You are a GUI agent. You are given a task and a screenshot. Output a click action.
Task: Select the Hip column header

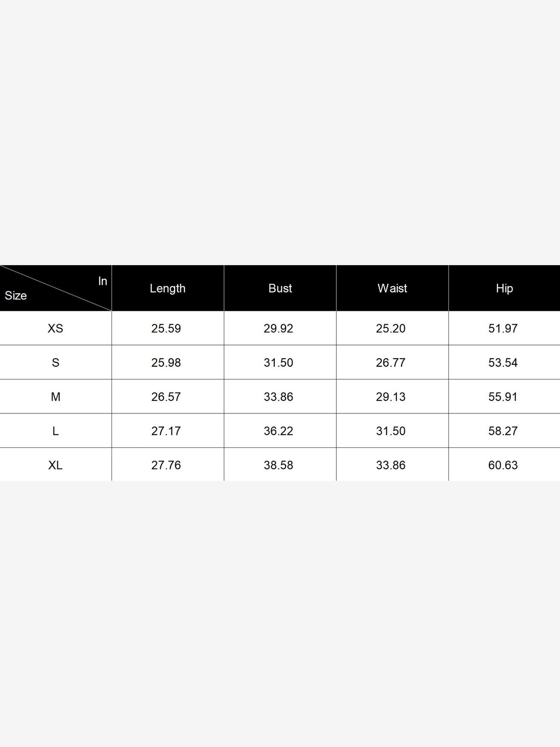click(504, 288)
